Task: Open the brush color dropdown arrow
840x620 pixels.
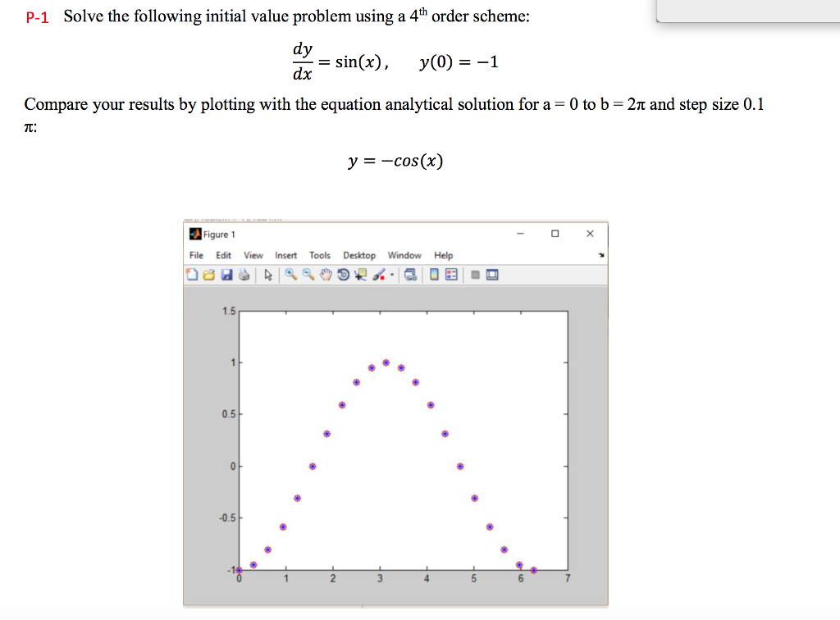Action: tap(392, 276)
